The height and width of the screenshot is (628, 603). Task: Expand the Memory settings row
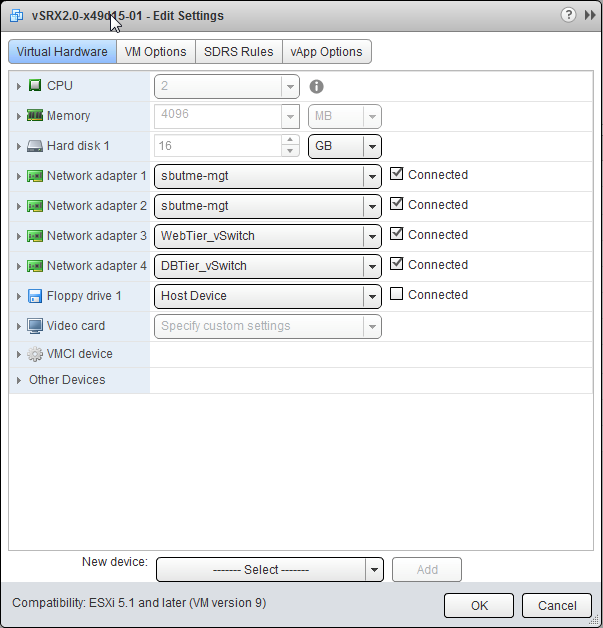pyautogui.click(x=18, y=116)
